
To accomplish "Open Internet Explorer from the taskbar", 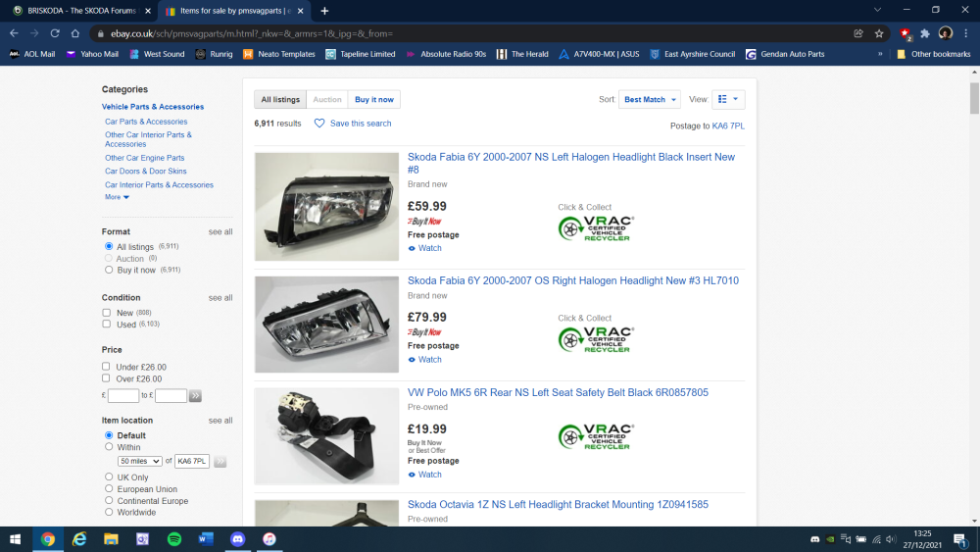I will click(79, 539).
